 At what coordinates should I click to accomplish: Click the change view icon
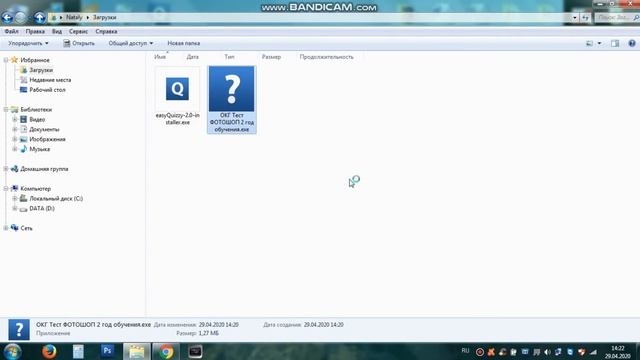(x=589, y=43)
